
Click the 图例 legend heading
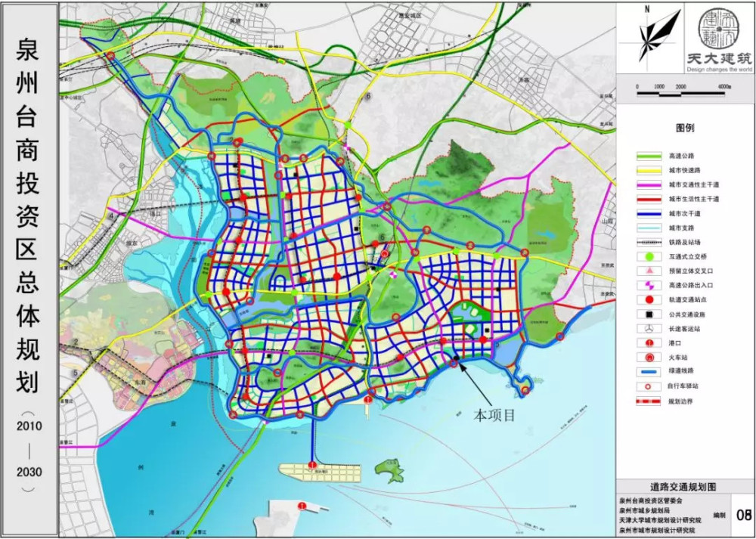(685, 129)
